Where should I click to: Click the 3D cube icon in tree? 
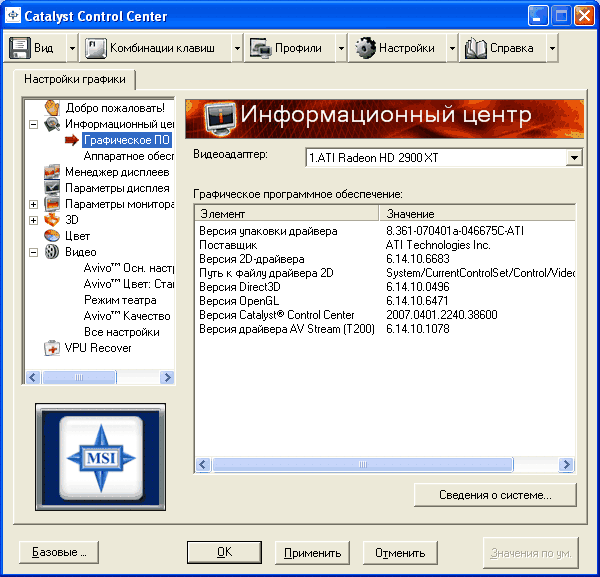[52, 220]
